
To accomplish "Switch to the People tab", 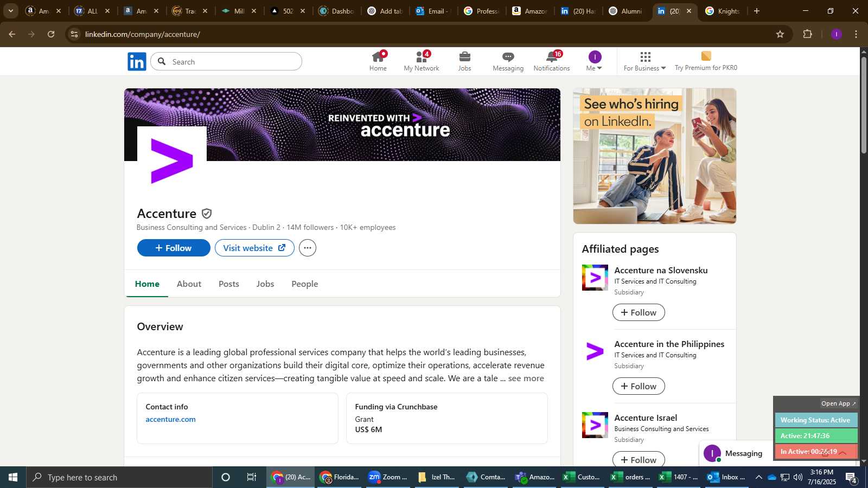I will [x=305, y=284].
